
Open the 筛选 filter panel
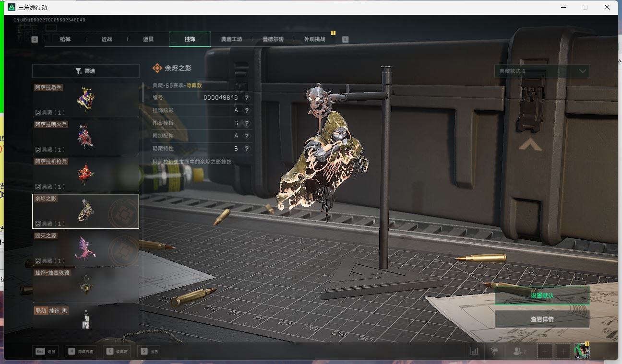tap(85, 71)
